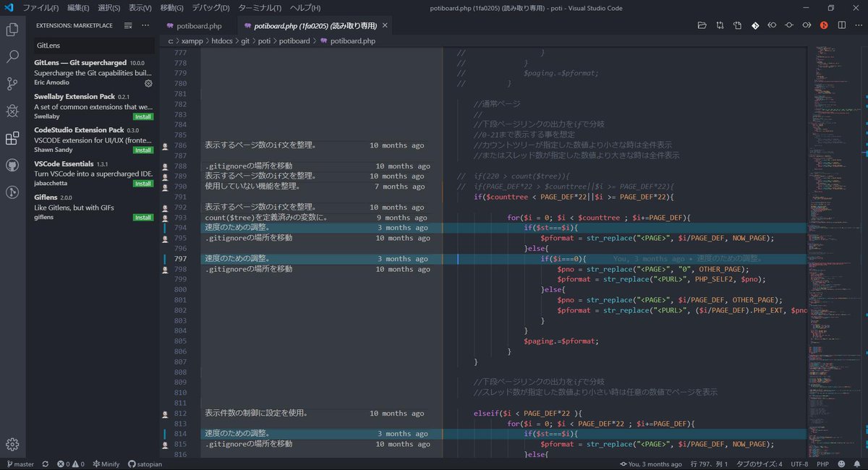Click the split editor icon
Screen dimensions: 868x470
pos(842,25)
